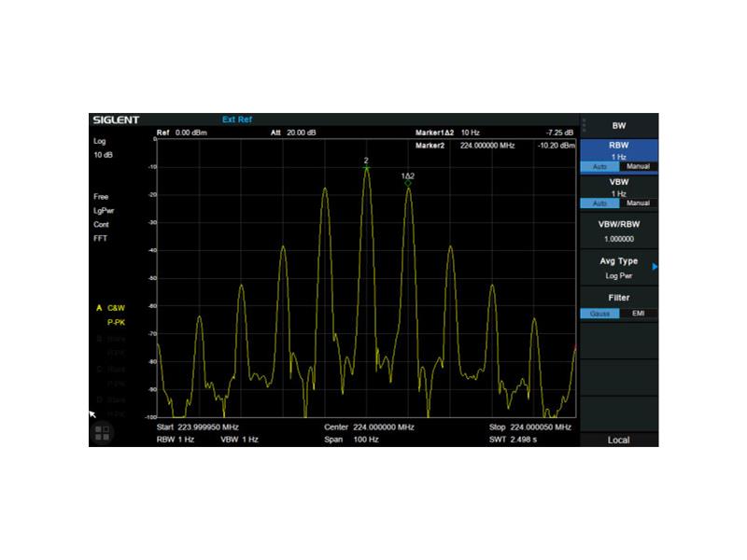Click the Ext Ref status indicator

tap(237, 119)
